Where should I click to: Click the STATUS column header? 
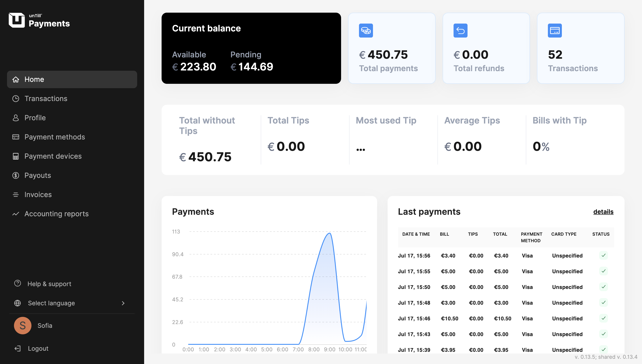[601, 234]
